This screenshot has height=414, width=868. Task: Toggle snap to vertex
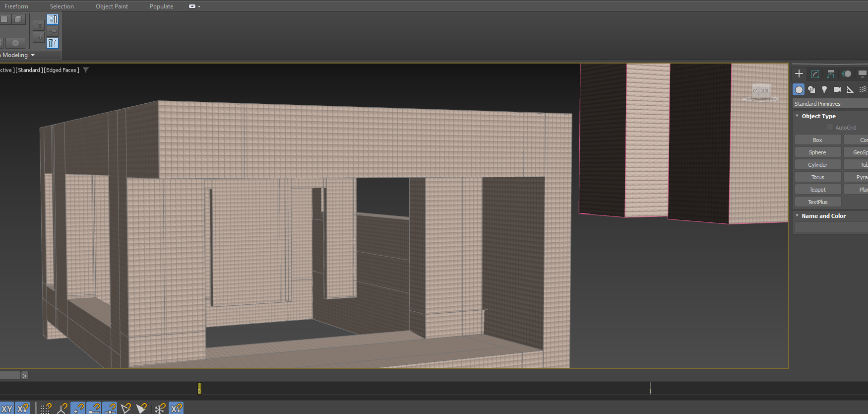pos(78,408)
